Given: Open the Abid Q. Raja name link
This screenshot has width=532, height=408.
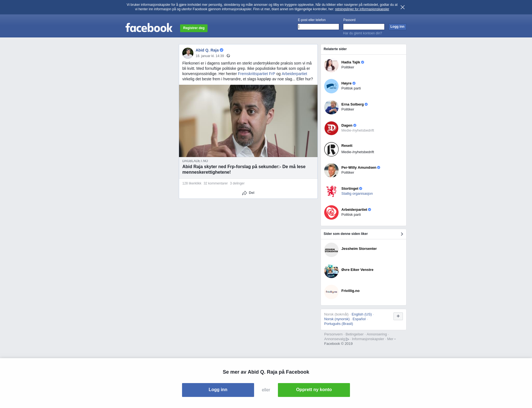Looking at the screenshot, I should pyautogui.click(x=207, y=50).
